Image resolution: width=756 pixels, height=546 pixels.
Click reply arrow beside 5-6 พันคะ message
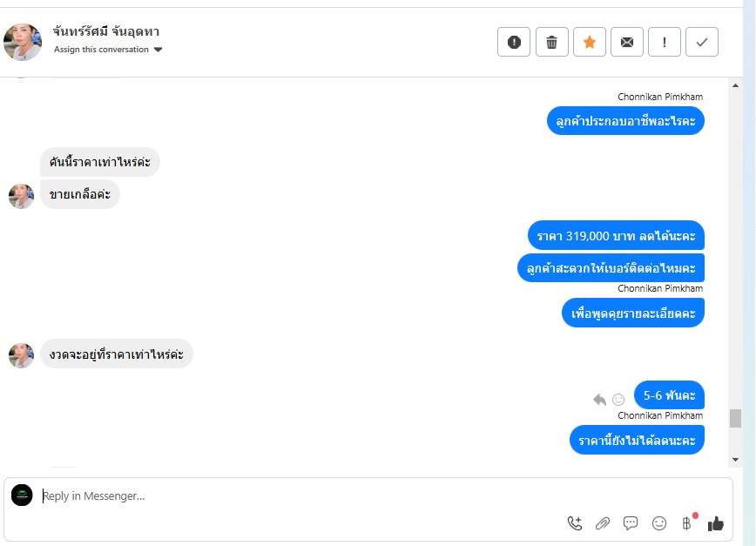(x=599, y=400)
